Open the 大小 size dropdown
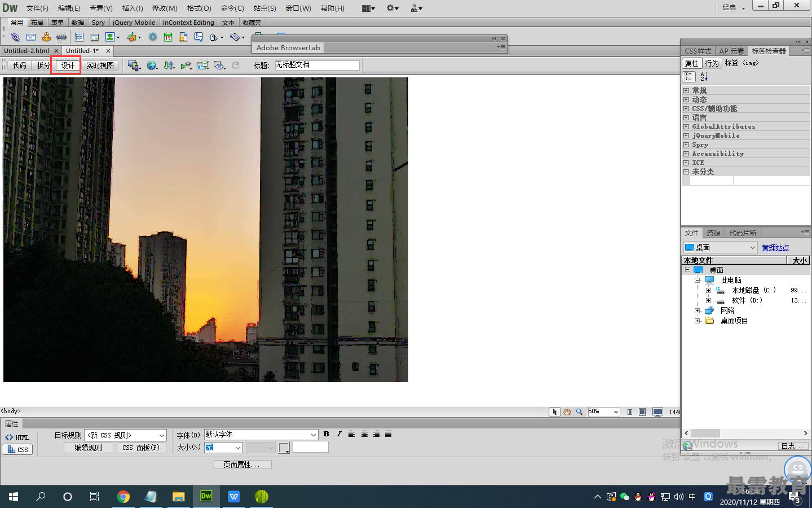Image resolution: width=812 pixels, height=508 pixels. [x=223, y=448]
